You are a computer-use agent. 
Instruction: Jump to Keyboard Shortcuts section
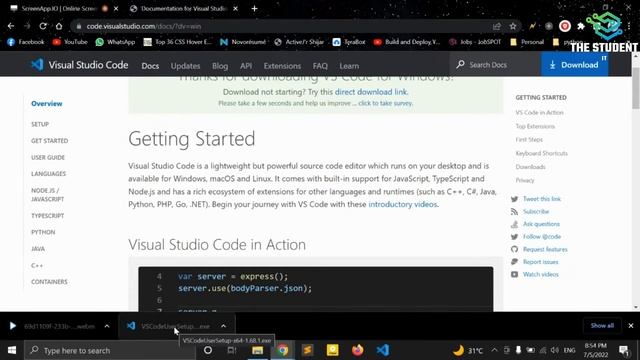click(541, 153)
